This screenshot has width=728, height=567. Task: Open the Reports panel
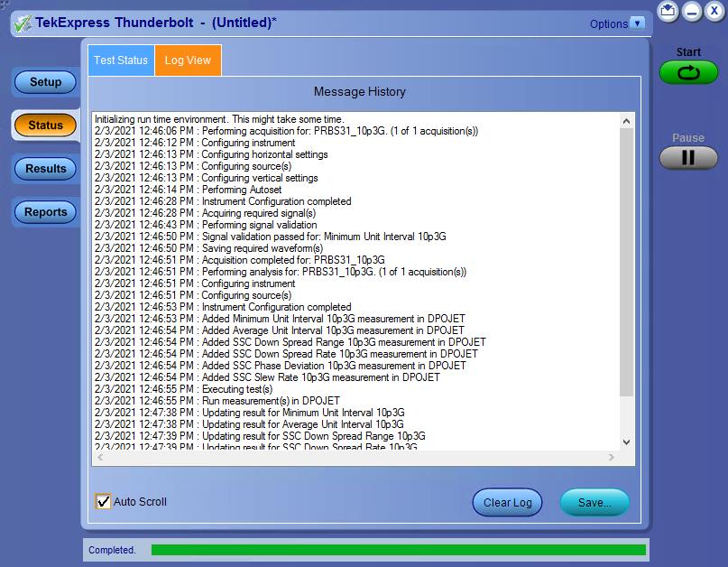[45, 212]
